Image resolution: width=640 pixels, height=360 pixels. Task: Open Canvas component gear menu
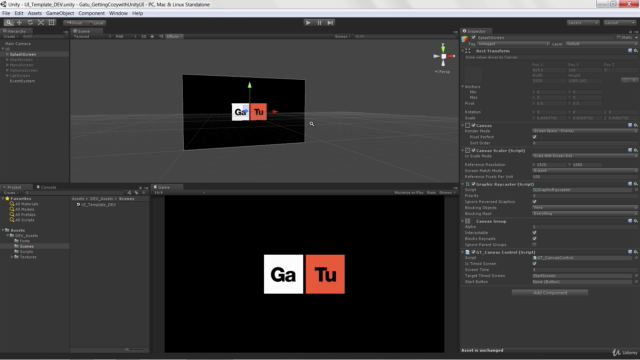coord(636,125)
